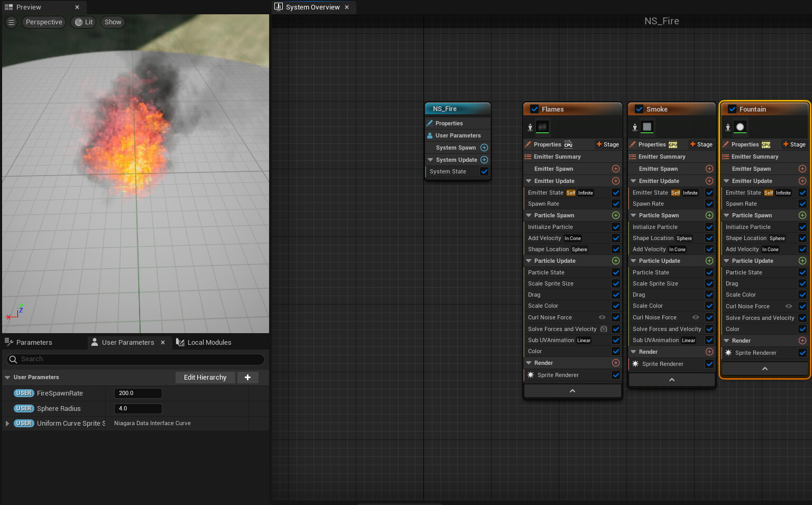Screen dimensions: 812x505
Task: Toggle Curl Noise Force eye icon in Flames
Action: (602, 317)
